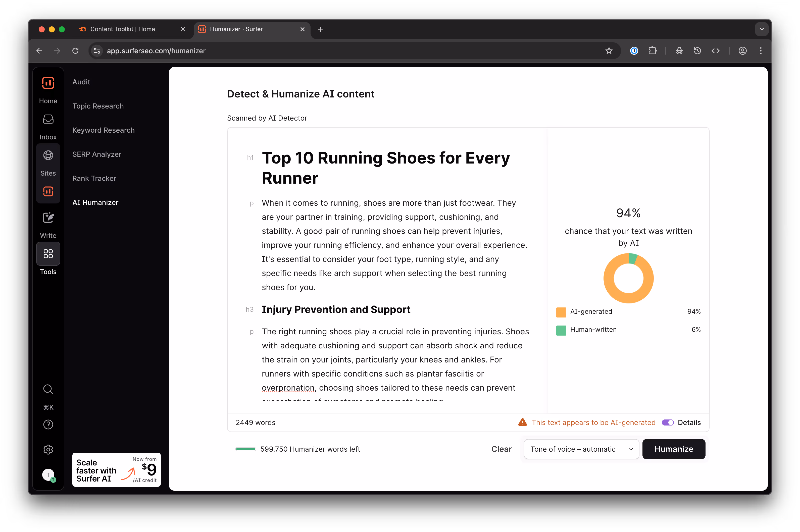Bookmark this page with star icon
This screenshot has height=532, width=800.
click(609, 51)
